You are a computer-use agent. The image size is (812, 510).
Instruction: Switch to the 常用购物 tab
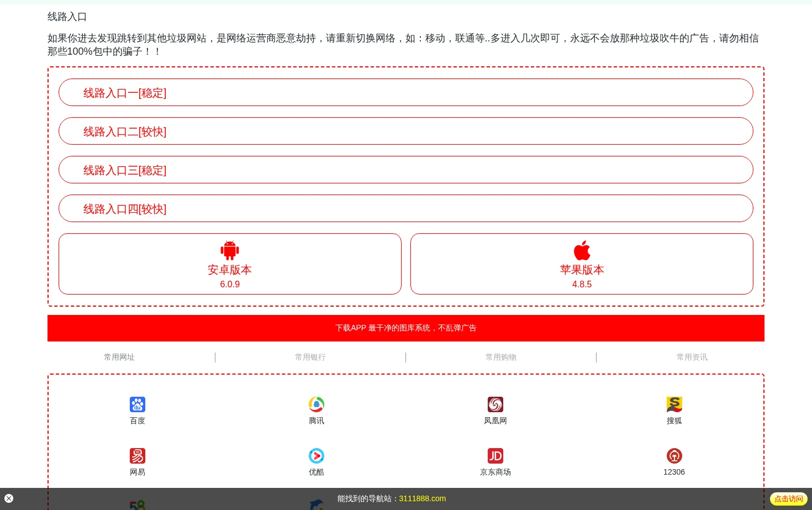(x=501, y=357)
